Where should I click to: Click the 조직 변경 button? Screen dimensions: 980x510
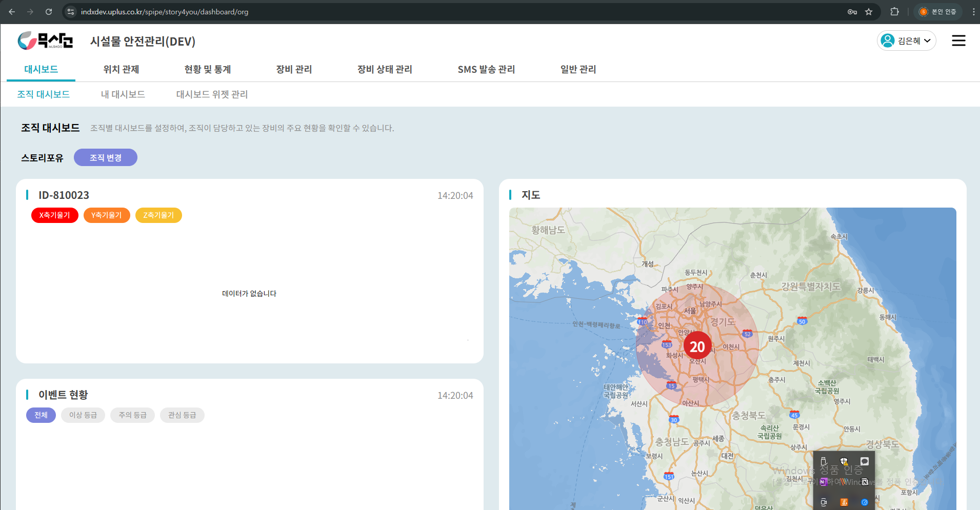(x=106, y=158)
